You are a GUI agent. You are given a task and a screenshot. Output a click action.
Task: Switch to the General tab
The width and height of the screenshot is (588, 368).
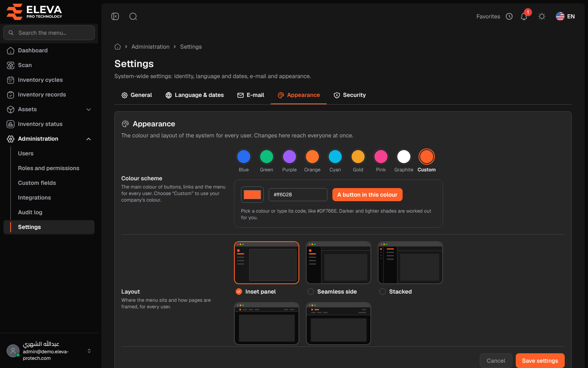click(137, 95)
